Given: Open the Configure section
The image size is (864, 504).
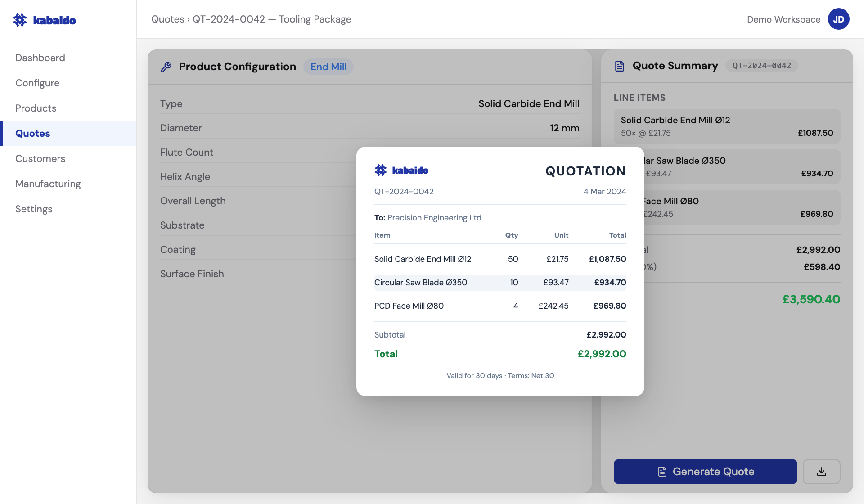Looking at the screenshot, I should [37, 83].
